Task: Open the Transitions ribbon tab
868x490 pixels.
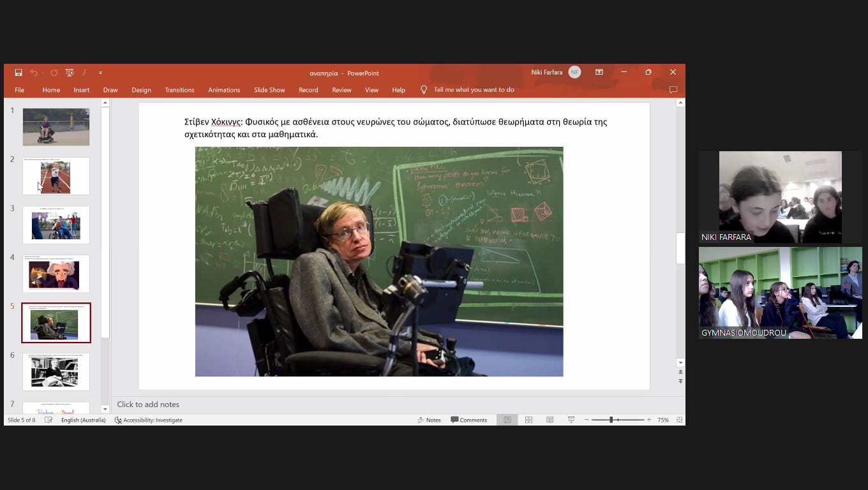Action: tap(179, 90)
